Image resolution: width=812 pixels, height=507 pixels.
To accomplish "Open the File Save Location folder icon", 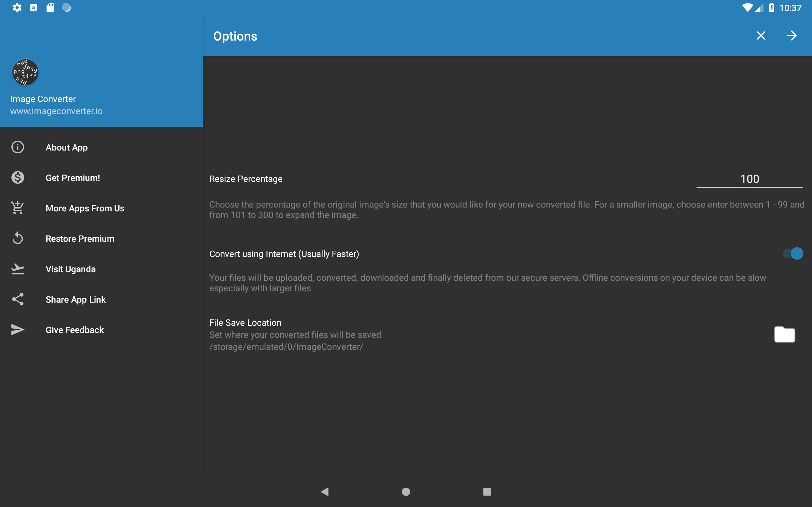I will click(x=784, y=334).
